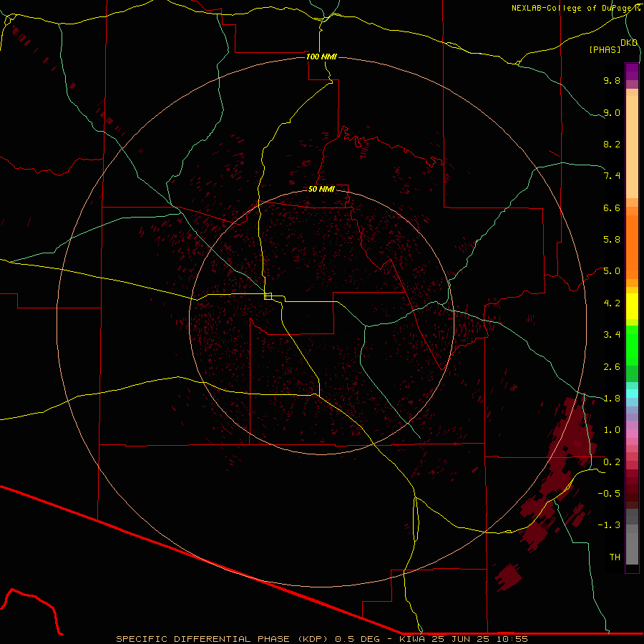Click the 3.4 scale value
The image size is (644, 644).
[612, 335]
